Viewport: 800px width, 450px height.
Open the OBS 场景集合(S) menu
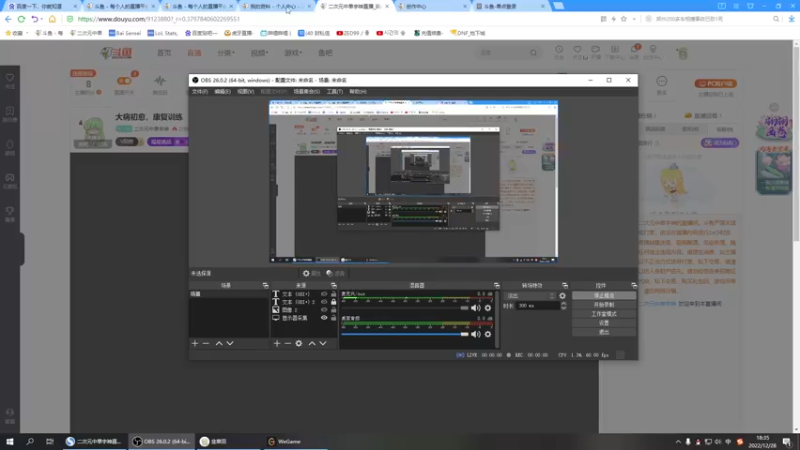(x=307, y=92)
